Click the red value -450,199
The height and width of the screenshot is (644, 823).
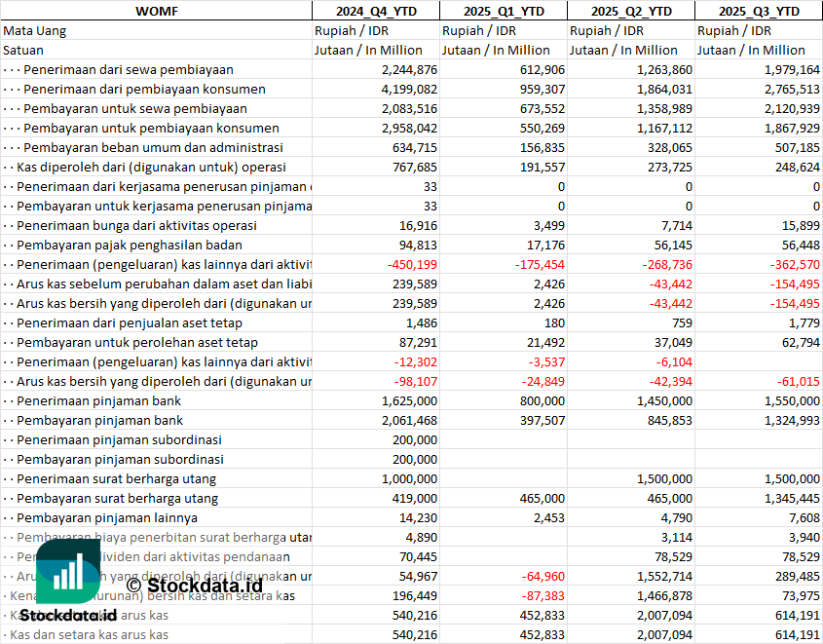[412, 264]
